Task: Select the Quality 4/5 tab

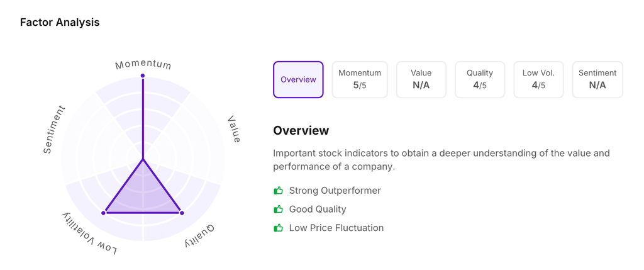Action: click(x=480, y=79)
